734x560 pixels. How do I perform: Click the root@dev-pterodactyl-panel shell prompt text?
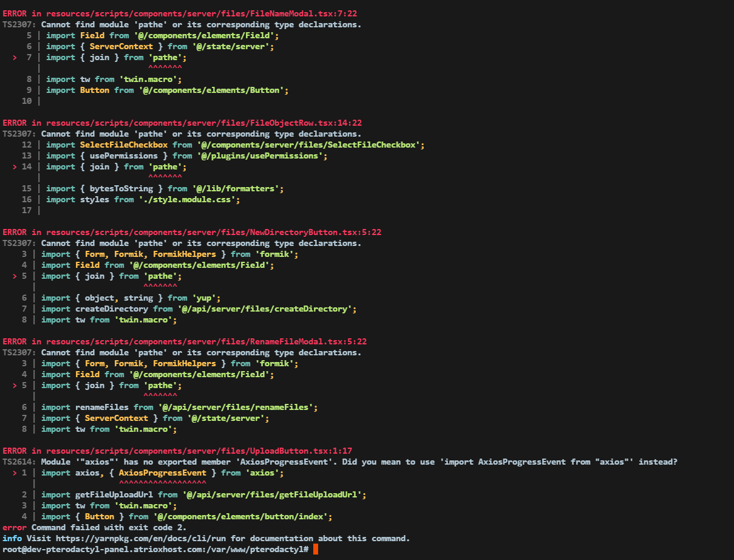[155, 549]
